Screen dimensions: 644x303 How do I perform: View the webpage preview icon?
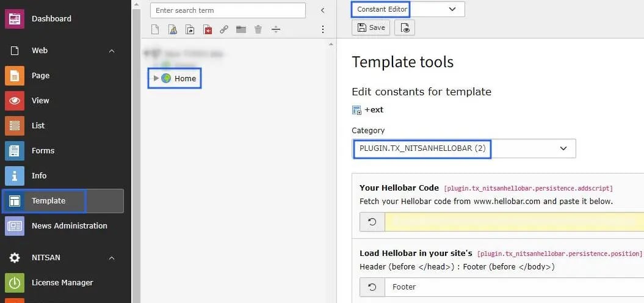(405, 27)
